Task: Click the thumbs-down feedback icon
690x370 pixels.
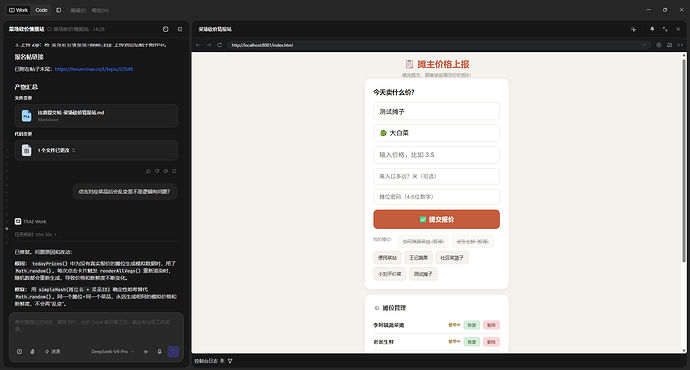Action: [x=157, y=171]
